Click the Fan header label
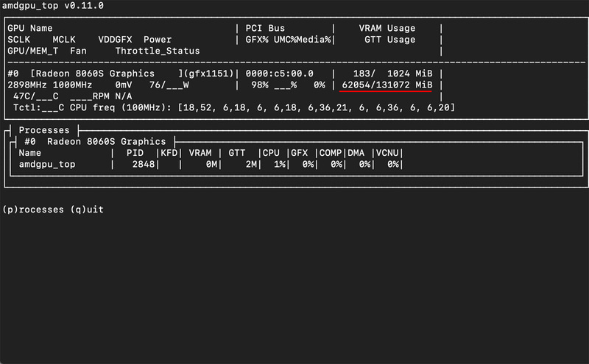The image size is (589, 364). [x=78, y=51]
